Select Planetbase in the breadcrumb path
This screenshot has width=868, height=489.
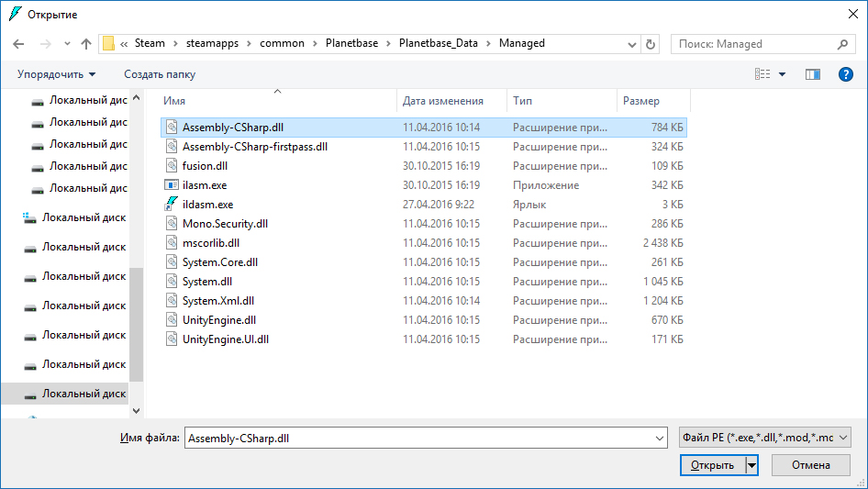(351, 43)
